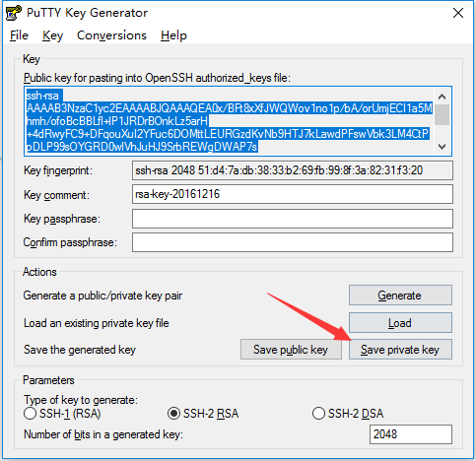Click public key scrollbar down arrow
The width and height of the screenshot is (476, 461).
[x=442, y=147]
